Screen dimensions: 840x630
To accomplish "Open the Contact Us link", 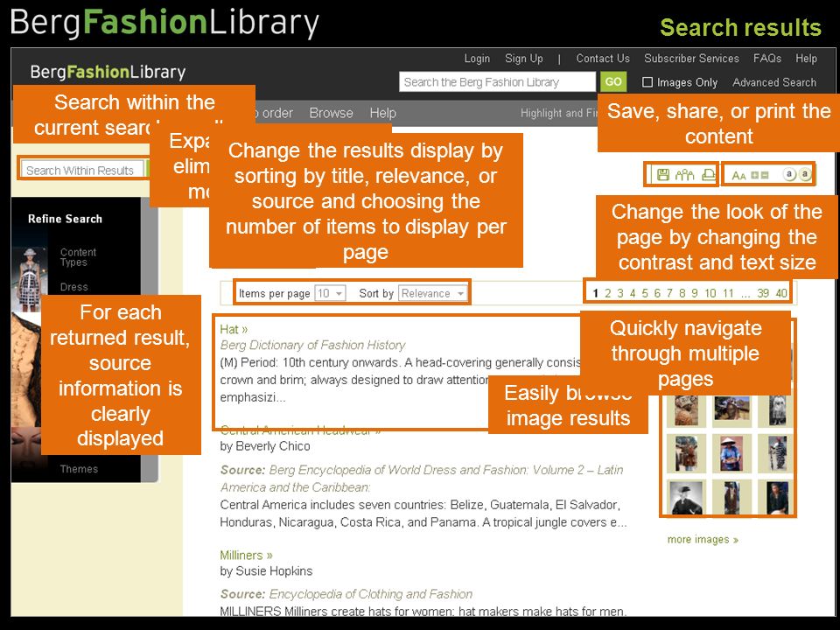I will pyautogui.click(x=603, y=59).
